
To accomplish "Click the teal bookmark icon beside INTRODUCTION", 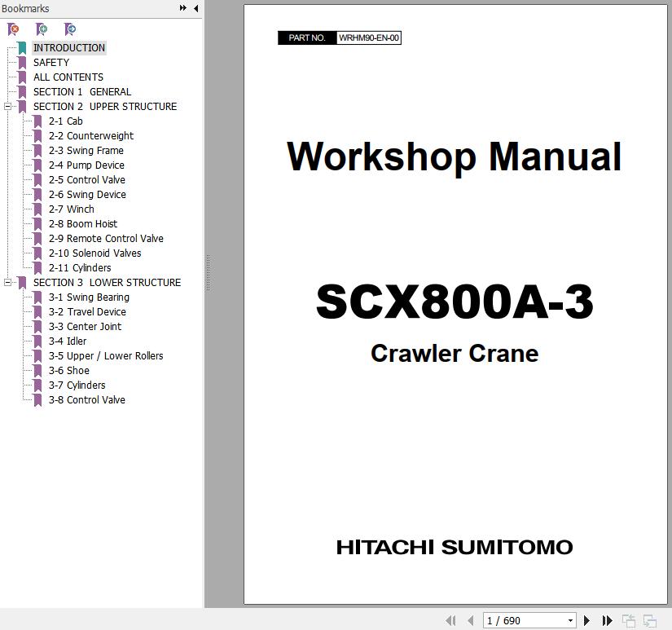I will click(22, 48).
